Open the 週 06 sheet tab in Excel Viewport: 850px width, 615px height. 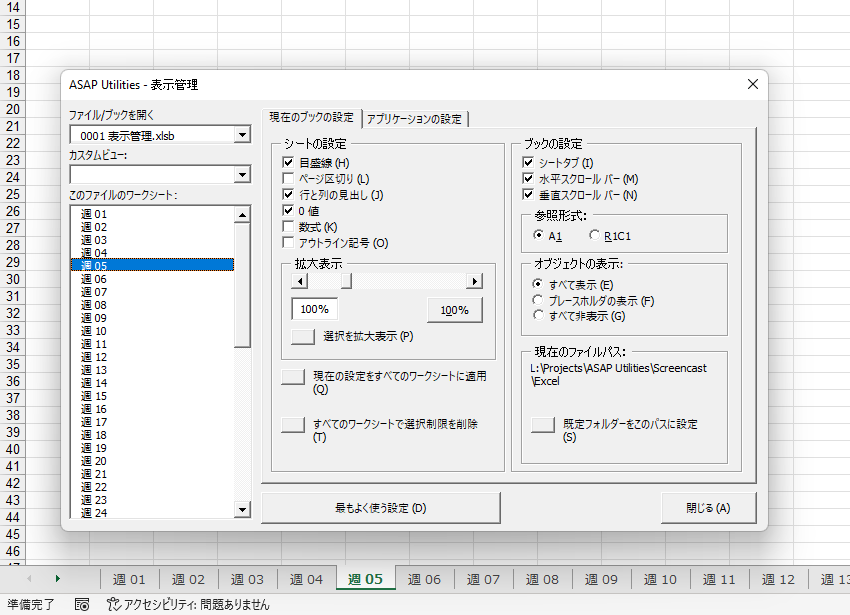(x=424, y=579)
